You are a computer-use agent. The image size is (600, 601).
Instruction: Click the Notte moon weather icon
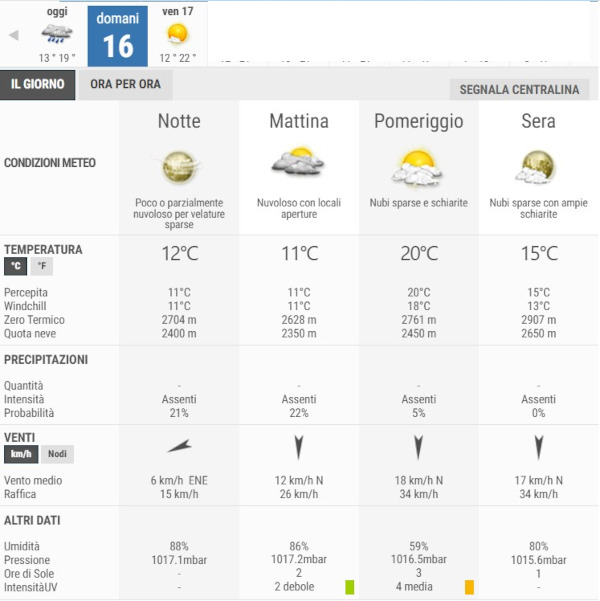coord(179,165)
